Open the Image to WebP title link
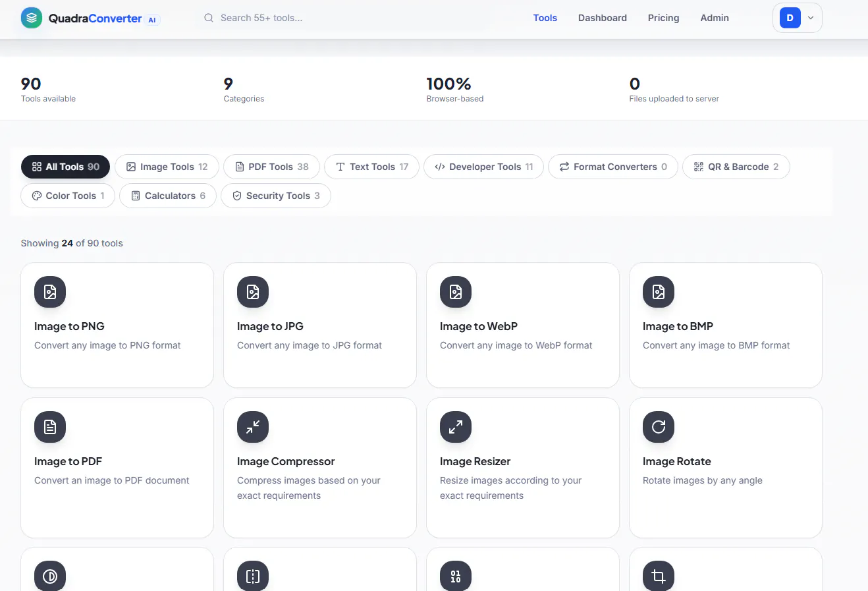Viewport: 868px width, 591px height. click(x=479, y=326)
